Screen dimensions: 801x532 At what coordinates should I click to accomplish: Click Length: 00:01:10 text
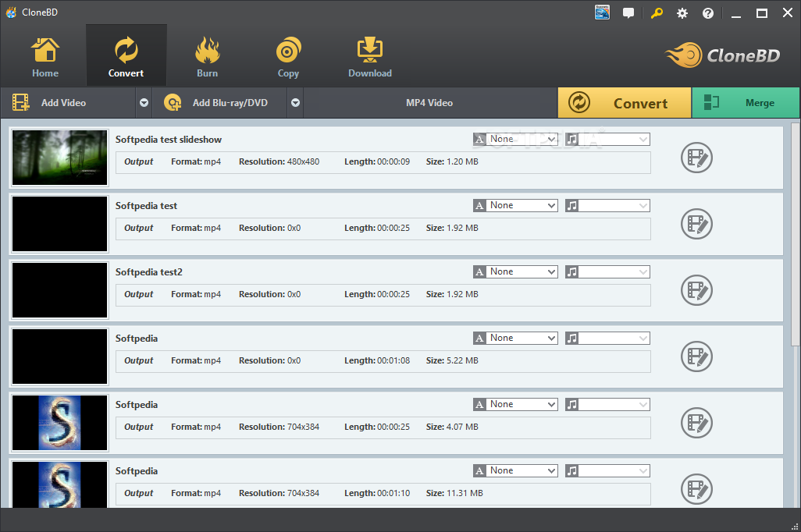pyautogui.click(x=377, y=493)
